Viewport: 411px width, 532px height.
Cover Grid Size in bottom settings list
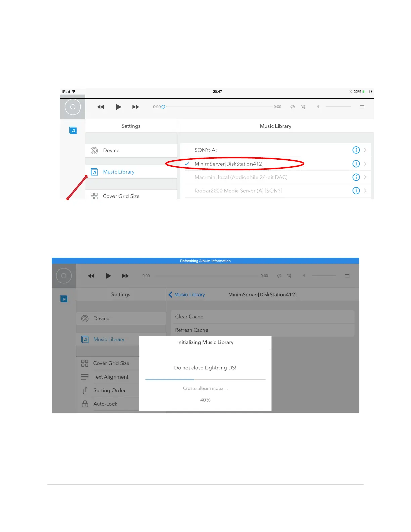tap(108, 363)
